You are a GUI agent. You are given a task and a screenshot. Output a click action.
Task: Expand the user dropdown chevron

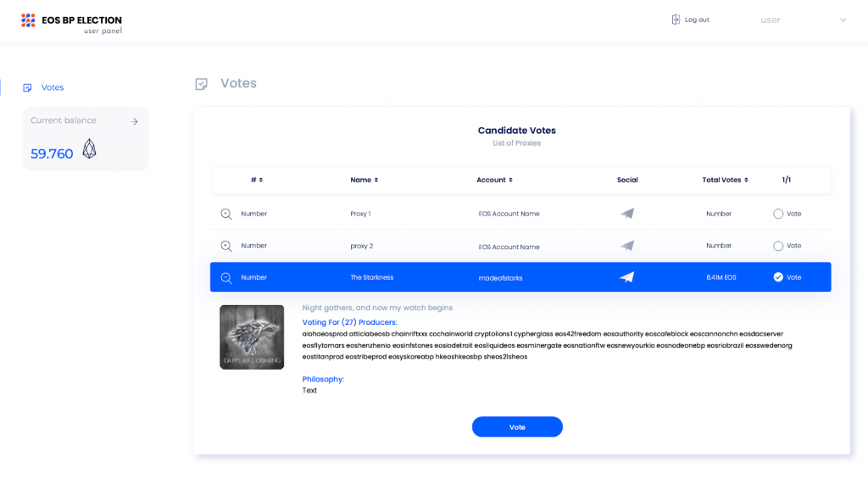843,20
